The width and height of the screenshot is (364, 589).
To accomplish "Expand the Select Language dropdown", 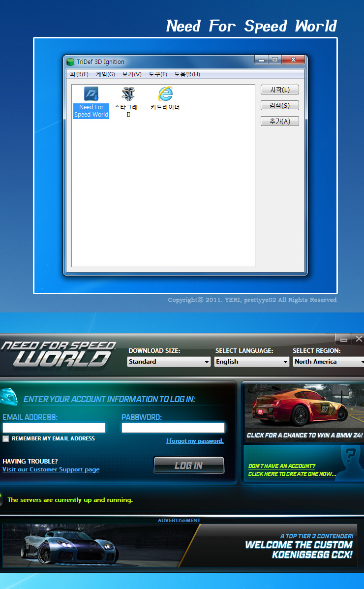I will coord(252,362).
